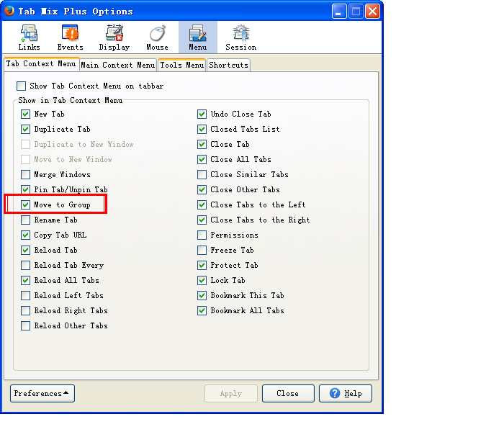The width and height of the screenshot is (504, 432).
Task: Enable the Permissions checkbox
Action: (202, 235)
